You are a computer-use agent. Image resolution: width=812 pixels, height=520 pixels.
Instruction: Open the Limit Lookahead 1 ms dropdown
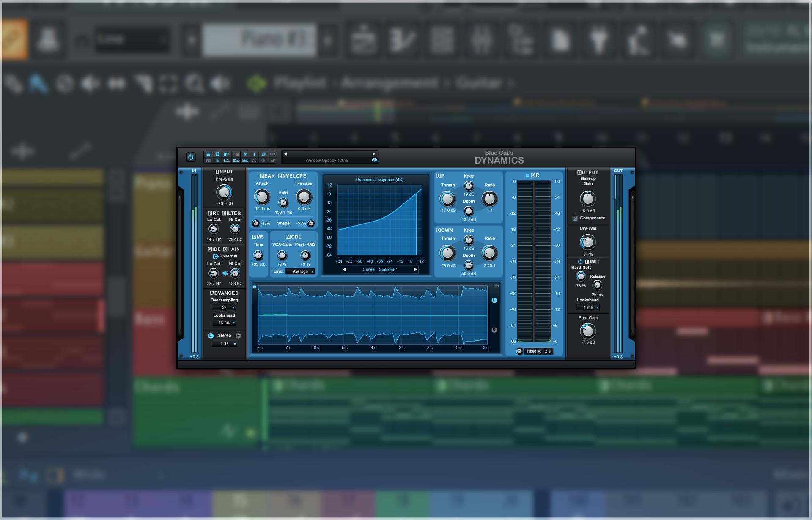tap(588, 307)
